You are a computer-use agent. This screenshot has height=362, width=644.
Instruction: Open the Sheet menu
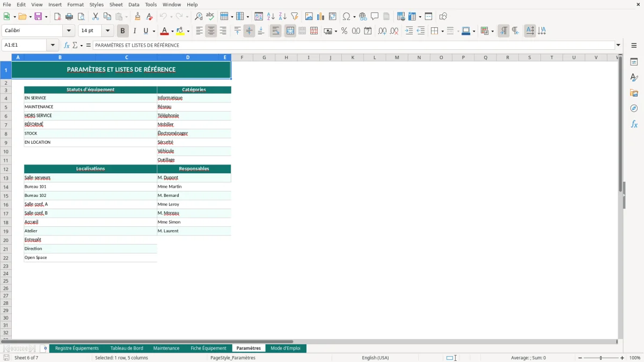coord(116,4)
